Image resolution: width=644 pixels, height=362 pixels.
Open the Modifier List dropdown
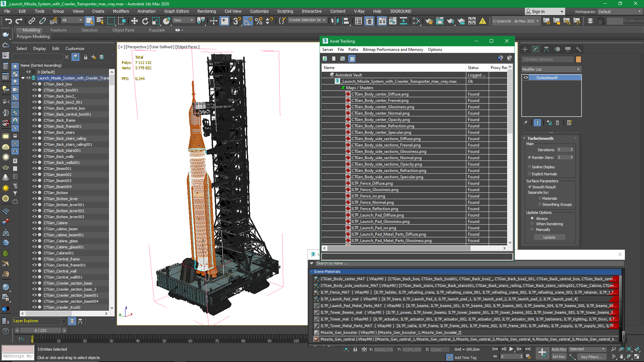point(551,69)
